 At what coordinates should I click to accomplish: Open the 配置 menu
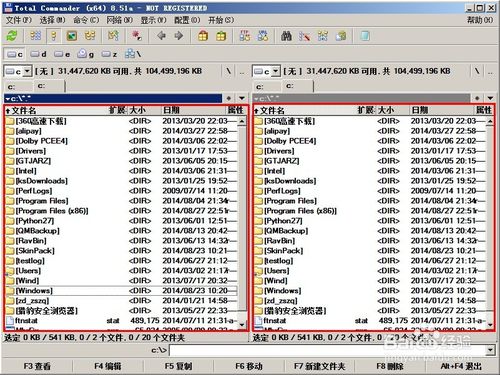(187, 20)
